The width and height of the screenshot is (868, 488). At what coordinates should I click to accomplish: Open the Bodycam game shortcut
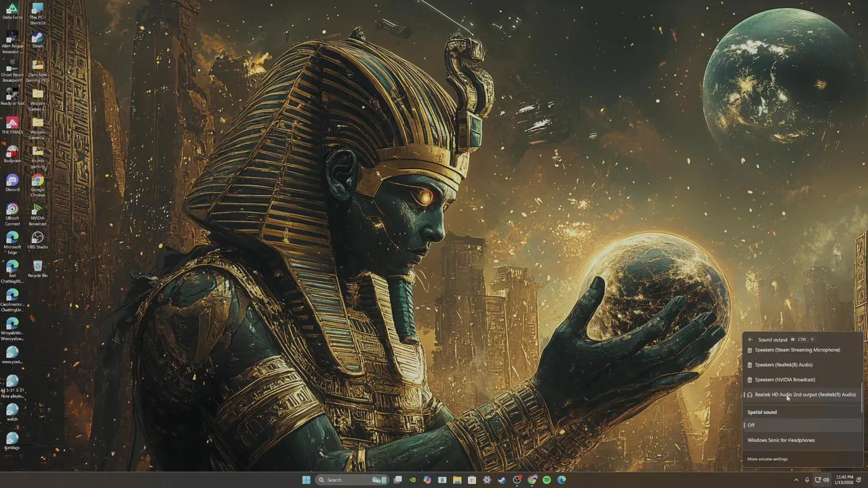pyautogui.click(x=12, y=154)
